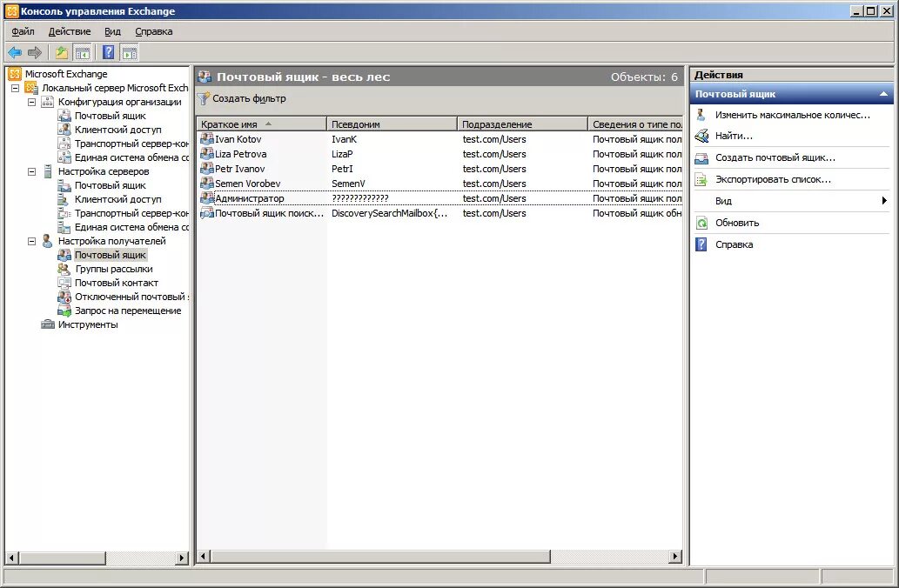
Task: Click the LizaP alias cell
Action: click(342, 154)
